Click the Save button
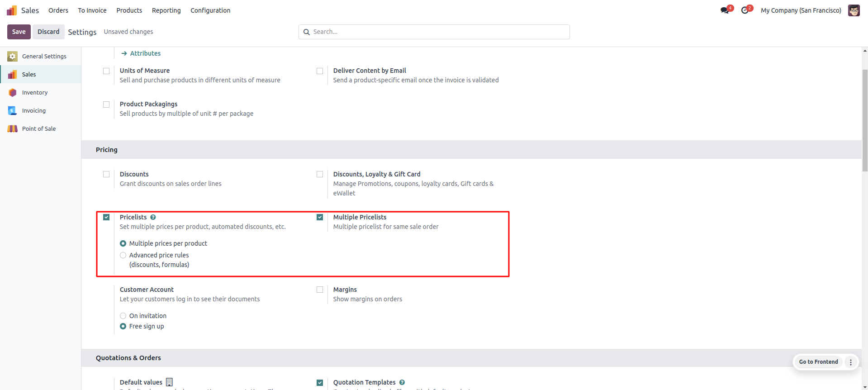The image size is (868, 390). (x=19, y=32)
